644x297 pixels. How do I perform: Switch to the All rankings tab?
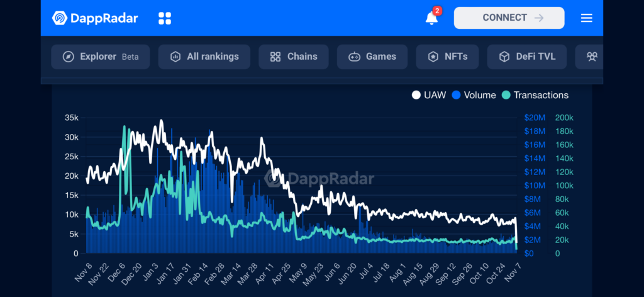click(x=204, y=57)
